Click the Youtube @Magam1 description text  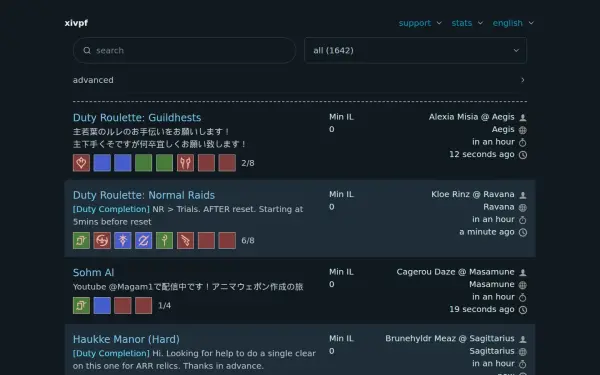[x=188, y=287]
